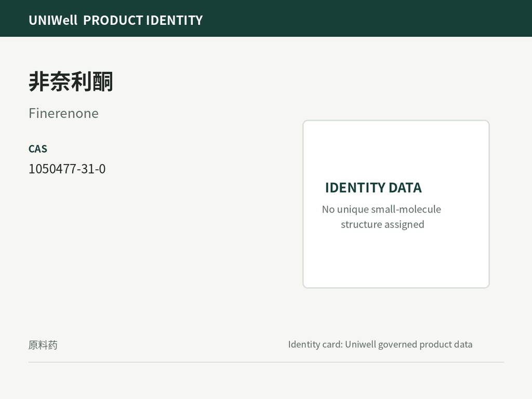Select the Chinese product name 非奈利酮

click(71, 82)
